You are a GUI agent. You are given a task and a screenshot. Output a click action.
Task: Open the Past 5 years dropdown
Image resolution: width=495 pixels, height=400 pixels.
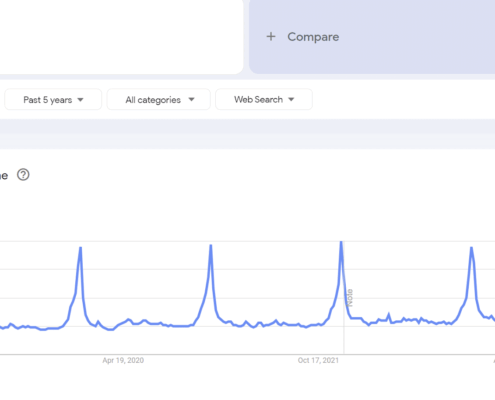tap(53, 99)
